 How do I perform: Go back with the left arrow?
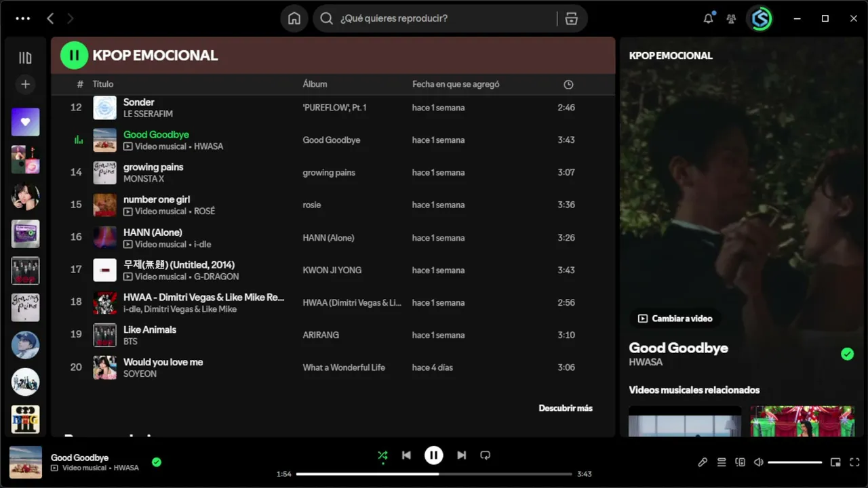tap(50, 18)
